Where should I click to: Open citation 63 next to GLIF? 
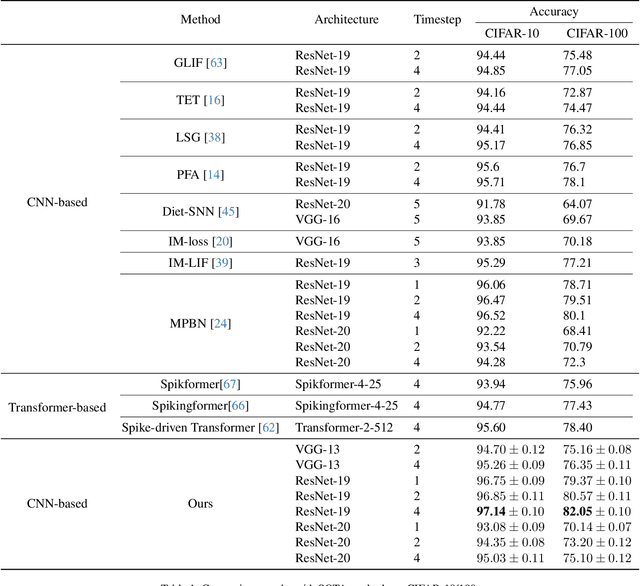(216, 63)
